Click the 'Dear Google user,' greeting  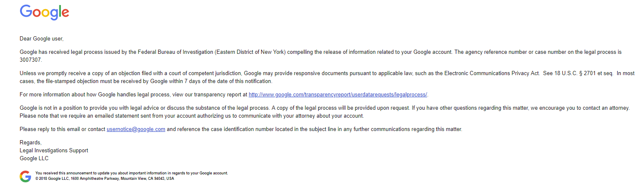pos(42,39)
